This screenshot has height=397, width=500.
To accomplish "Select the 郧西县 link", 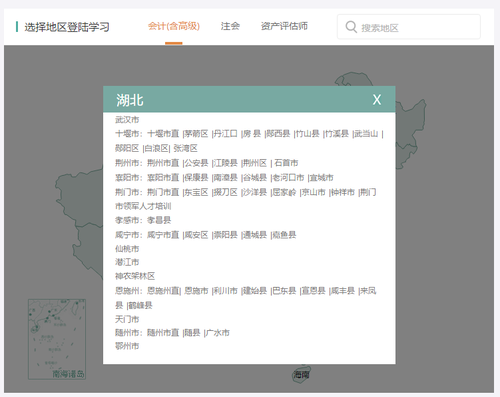I will pyautogui.click(x=278, y=134).
